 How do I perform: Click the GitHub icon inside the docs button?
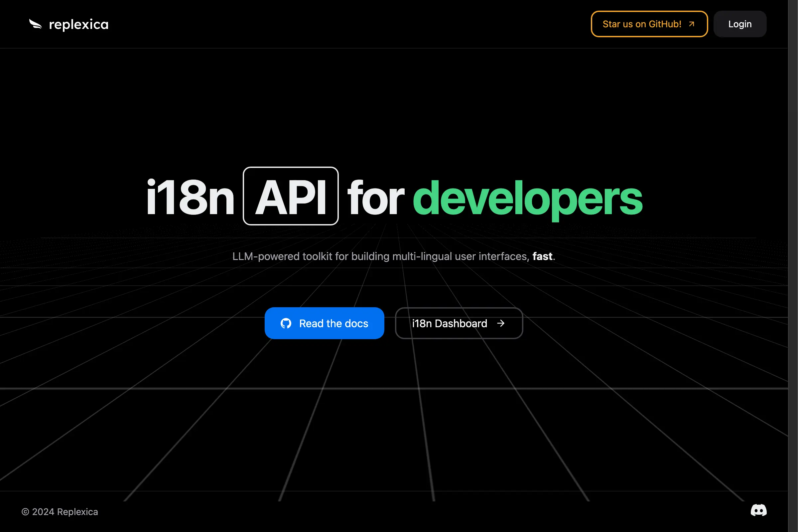pyautogui.click(x=286, y=323)
